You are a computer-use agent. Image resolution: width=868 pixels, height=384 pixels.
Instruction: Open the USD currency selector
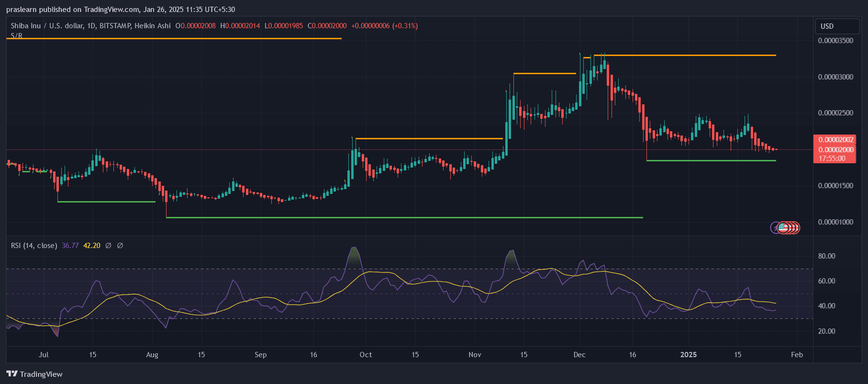coord(837,26)
